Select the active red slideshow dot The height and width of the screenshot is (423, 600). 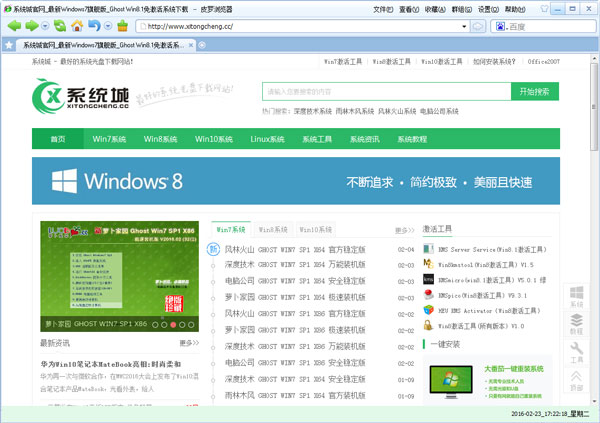click(173, 325)
